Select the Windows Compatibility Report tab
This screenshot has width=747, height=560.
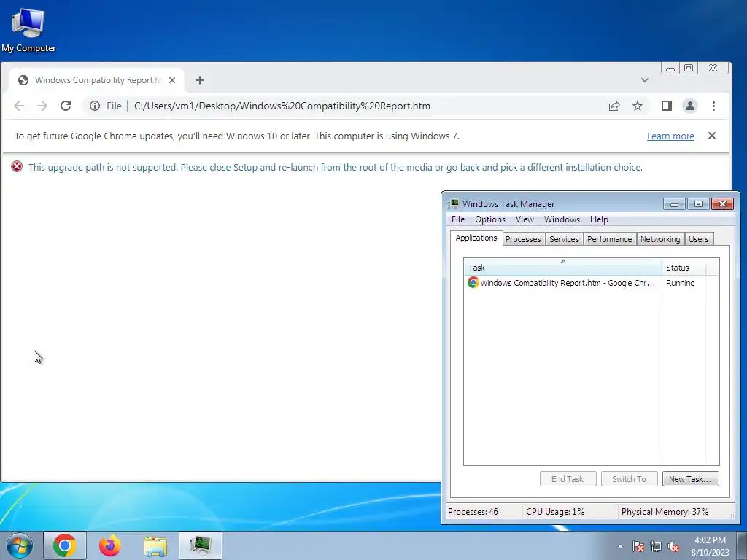pyautogui.click(x=97, y=80)
